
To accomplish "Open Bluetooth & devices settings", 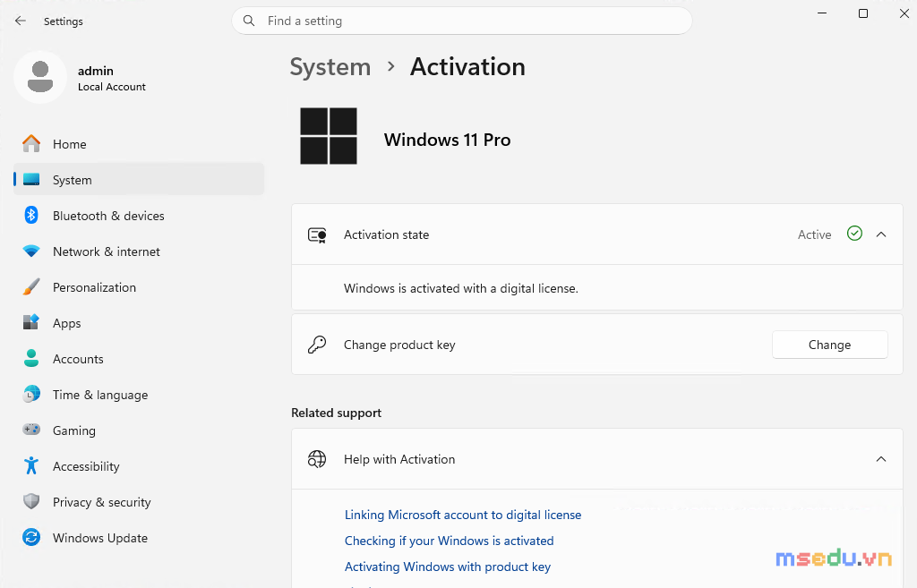I will tap(139, 216).
